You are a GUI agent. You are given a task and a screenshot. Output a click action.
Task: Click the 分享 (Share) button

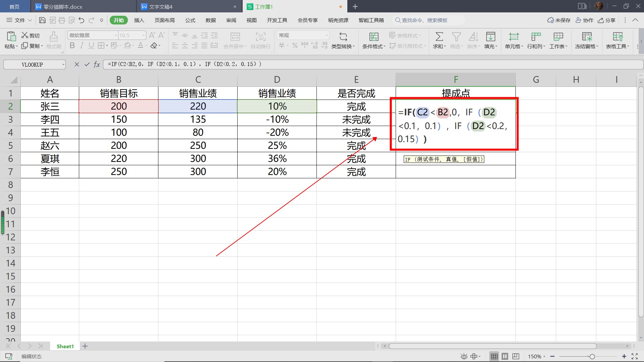pos(607,20)
